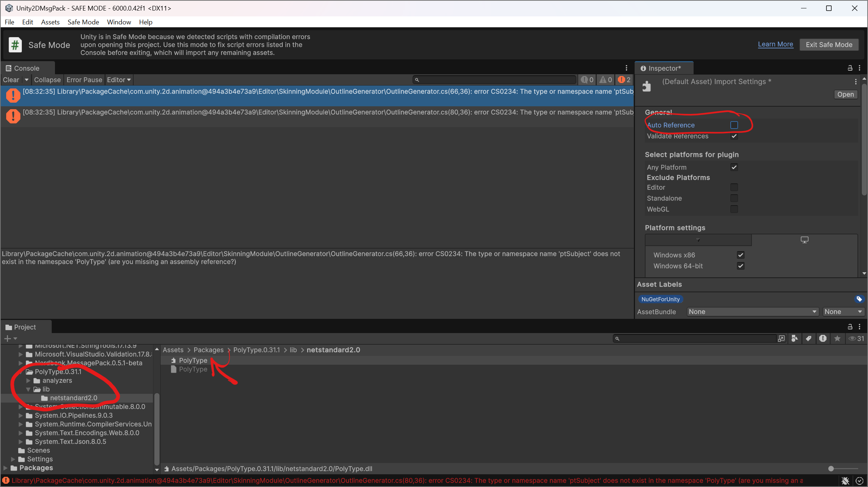Viewport: 868px width, 487px height.
Task: Click the plugin asset icon in Inspector
Action: pyautogui.click(x=647, y=87)
